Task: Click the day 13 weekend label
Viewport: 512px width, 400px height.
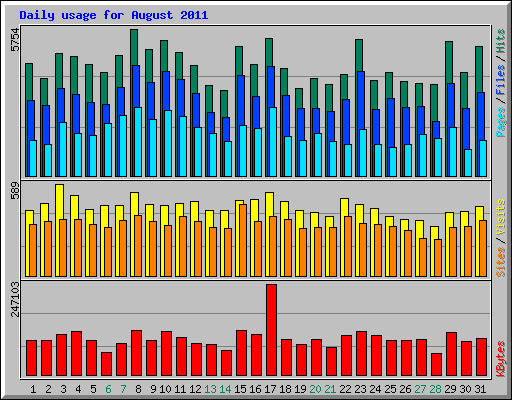Action: [210, 389]
